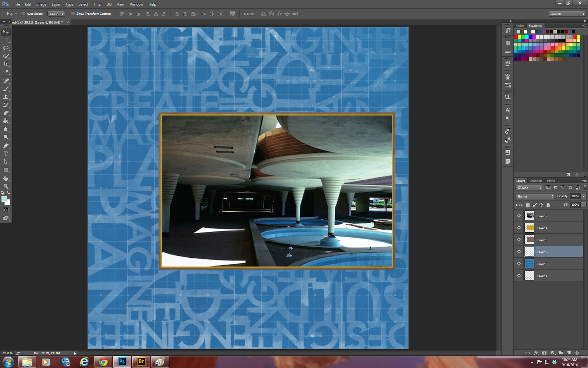
Task: Toggle the lock all layer option
Action: [548, 205]
